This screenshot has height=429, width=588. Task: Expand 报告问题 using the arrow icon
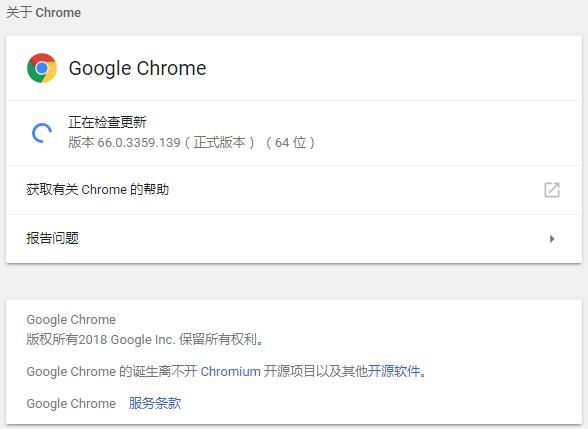552,239
